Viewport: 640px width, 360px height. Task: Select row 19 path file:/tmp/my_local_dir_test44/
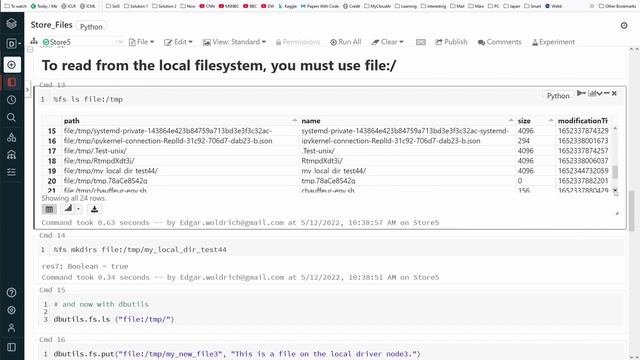111,171
